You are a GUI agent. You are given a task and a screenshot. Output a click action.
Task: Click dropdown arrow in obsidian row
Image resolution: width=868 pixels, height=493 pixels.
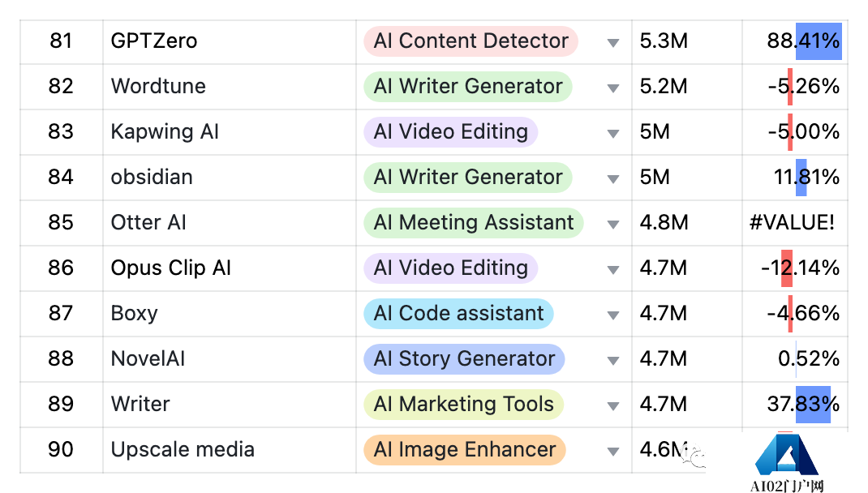pos(612,178)
